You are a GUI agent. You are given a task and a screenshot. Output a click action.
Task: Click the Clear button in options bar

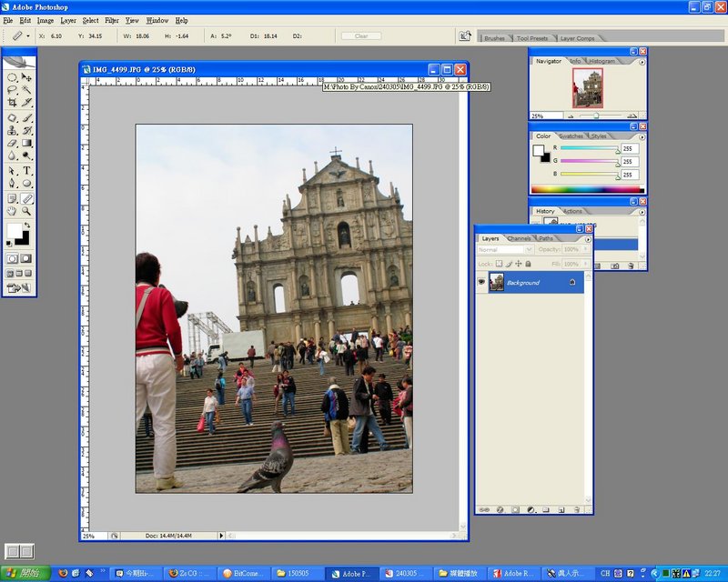pos(361,35)
